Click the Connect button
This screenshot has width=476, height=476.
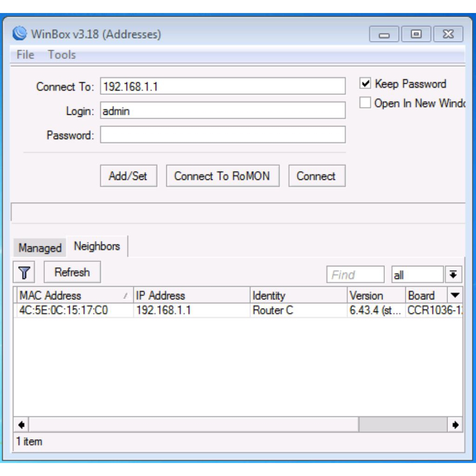tap(317, 176)
